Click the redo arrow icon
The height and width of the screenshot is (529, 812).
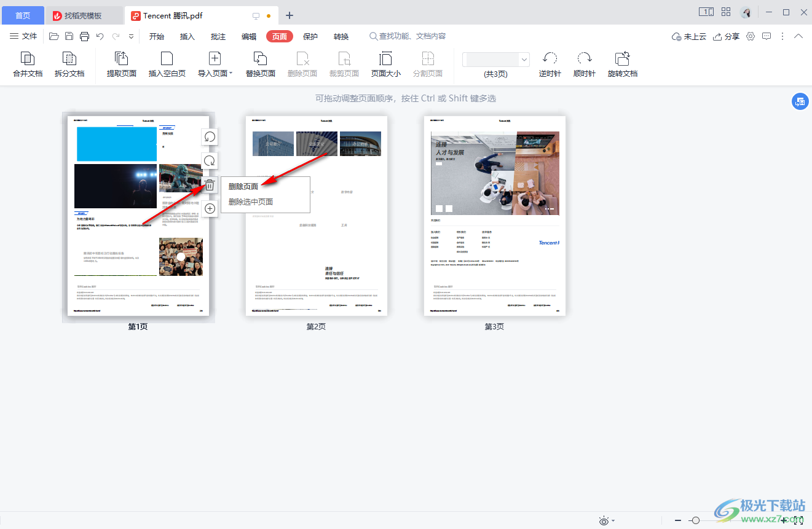tap(116, 36)
